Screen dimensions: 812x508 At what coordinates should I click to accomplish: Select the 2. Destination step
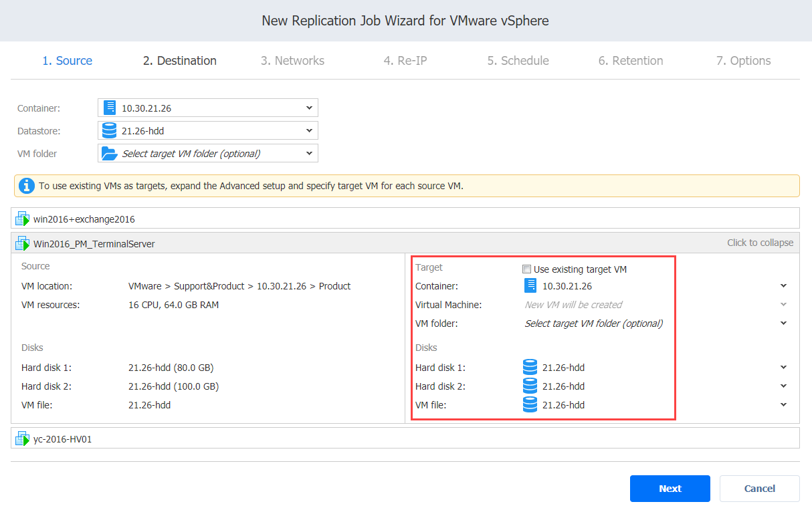click(180, 61)
